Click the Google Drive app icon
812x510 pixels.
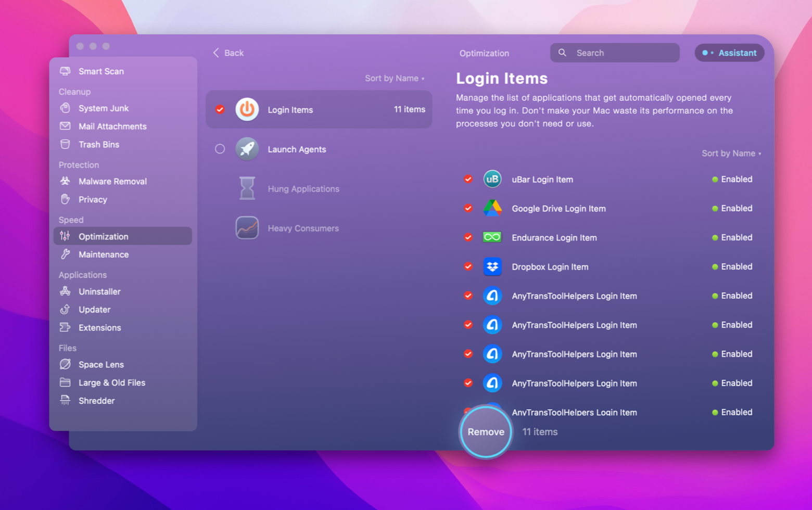[x=492, y=208]
